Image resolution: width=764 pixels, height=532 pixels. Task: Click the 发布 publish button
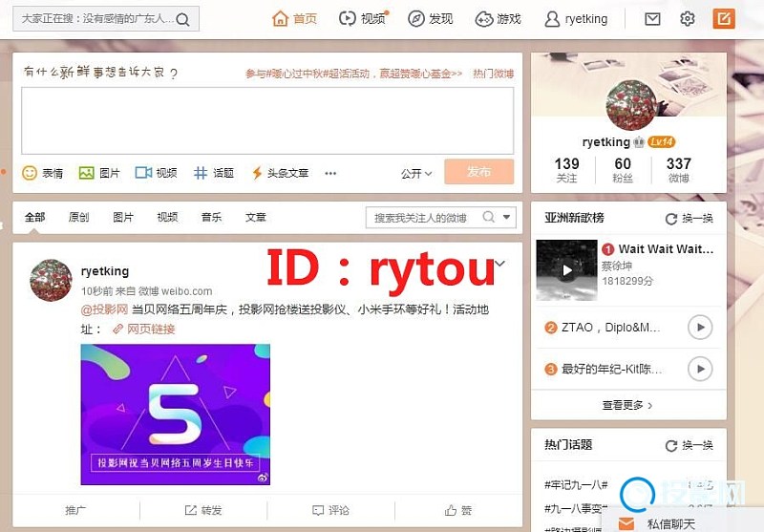479,172
